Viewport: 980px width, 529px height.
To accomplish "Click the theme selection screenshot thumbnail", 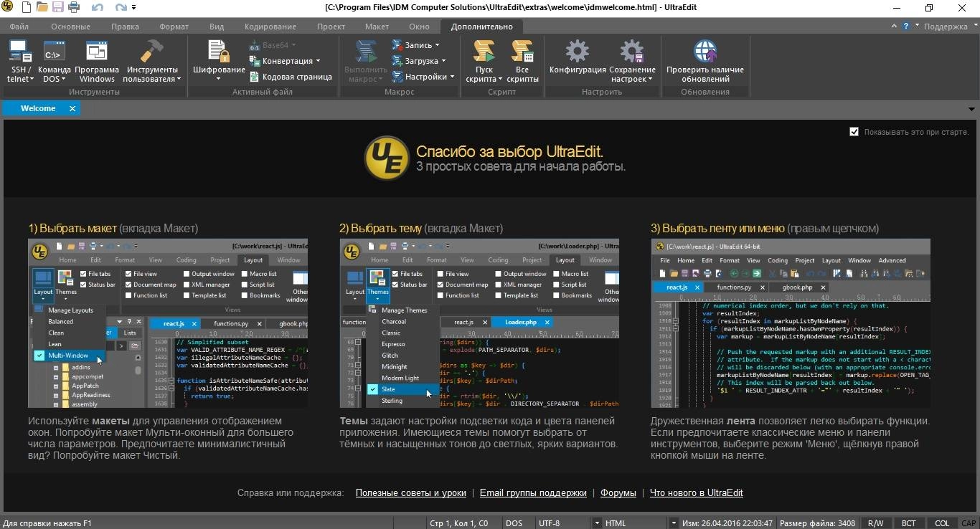I will point(479,323).
